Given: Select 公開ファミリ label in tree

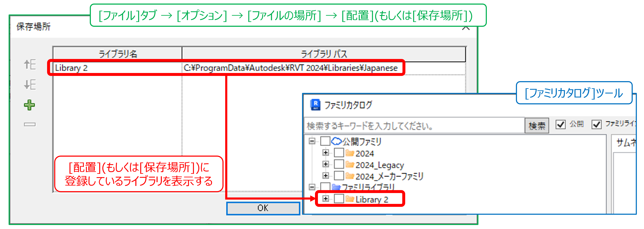Looking at the screenshot, I should (361, 142).
